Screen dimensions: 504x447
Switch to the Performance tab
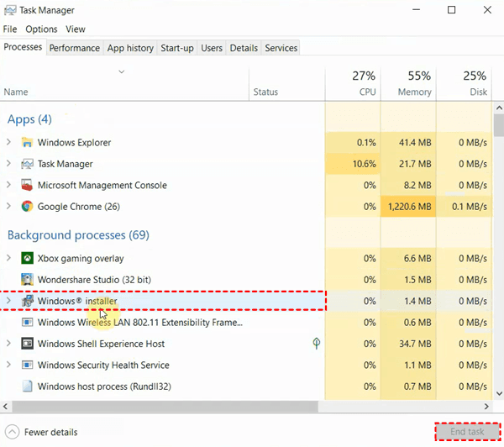click(75, 48)
